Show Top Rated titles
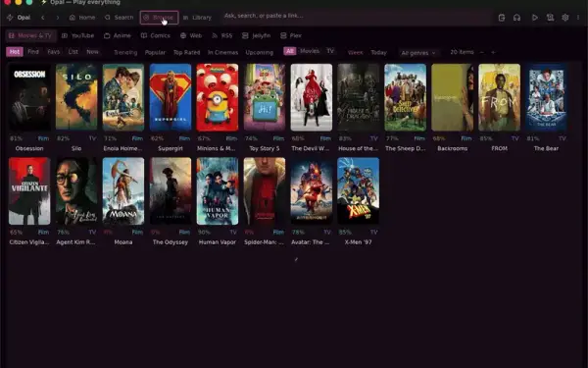The image size is (588, 368). [x=187, y=53]
